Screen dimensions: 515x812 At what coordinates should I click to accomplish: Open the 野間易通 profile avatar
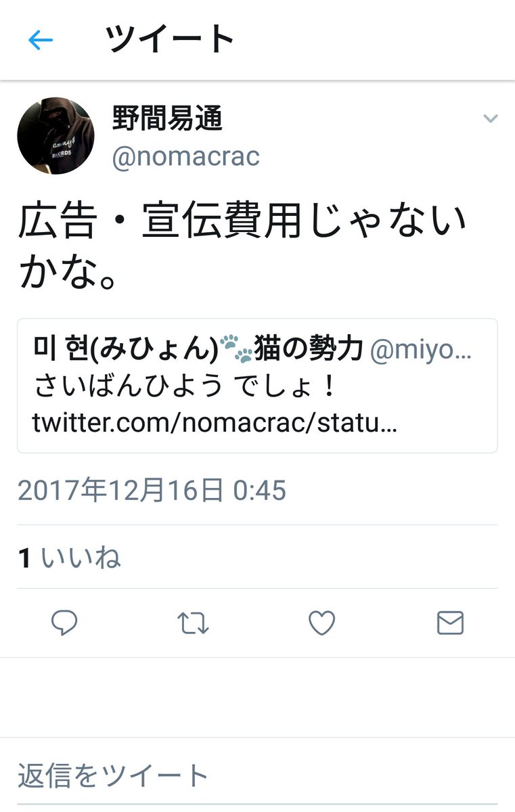[55, 135]
